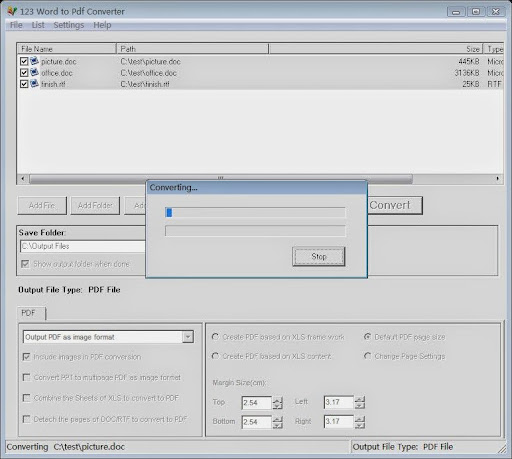
Task: Open the Settings menu
Action: pos(69,25)
